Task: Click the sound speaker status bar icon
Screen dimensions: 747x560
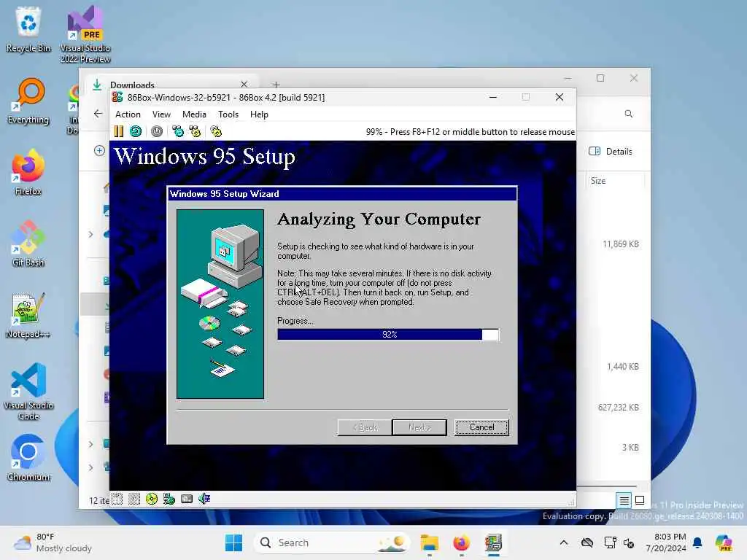Action: (x=204, y=499)
